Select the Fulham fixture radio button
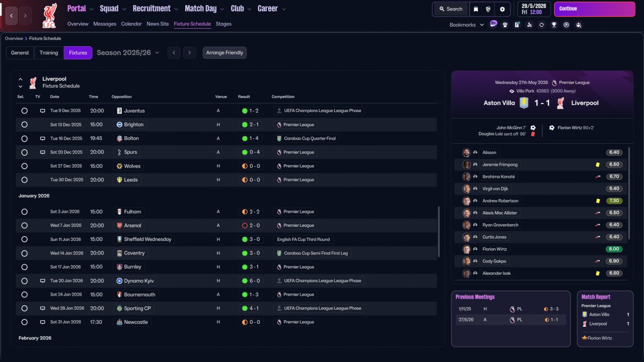The image size is (644, 362). click(24, 212)
